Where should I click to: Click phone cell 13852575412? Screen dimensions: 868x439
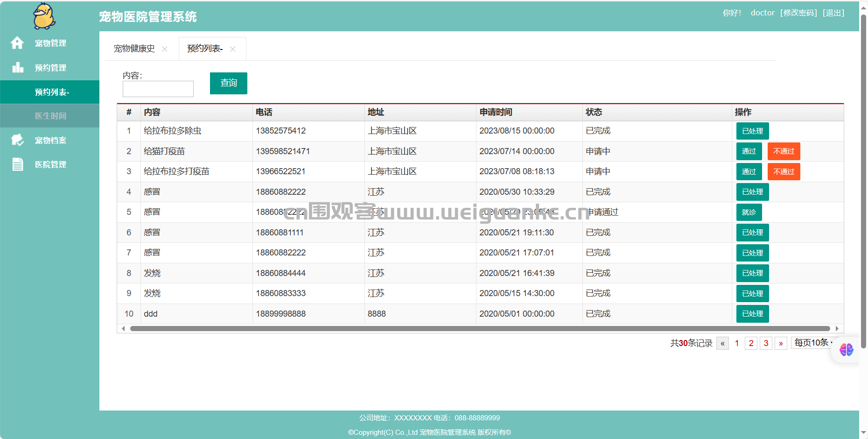click(x=281, y=131)
